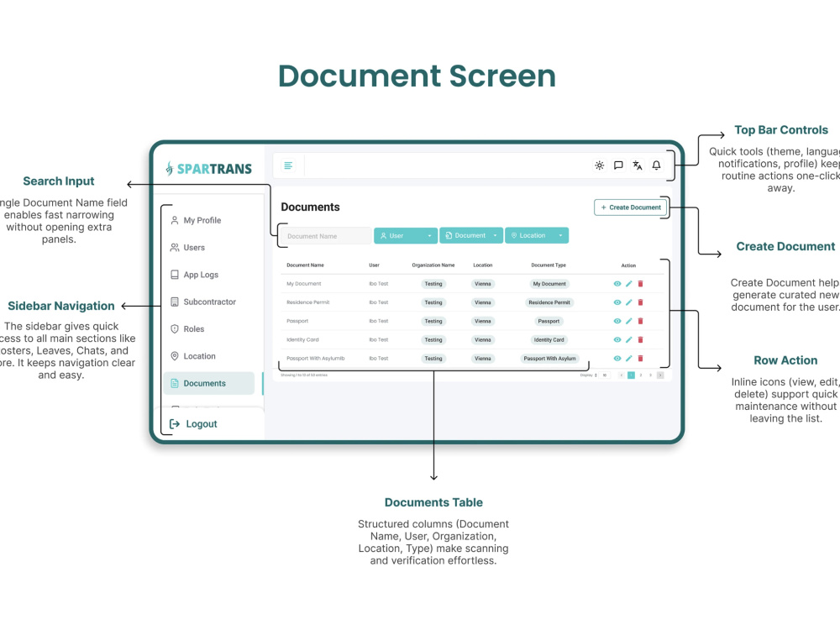Click Residence Permit document type badge
The image size is (840, 630).
click(549, 302)
